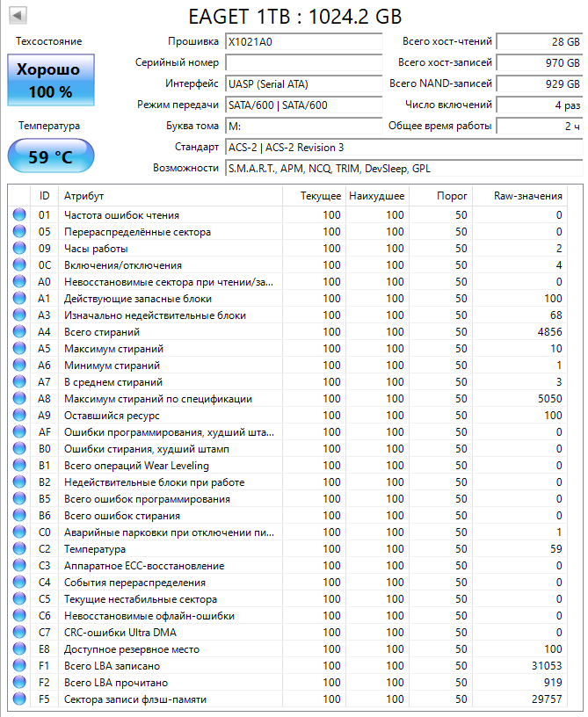Viewport: 588px width, 717px height.
Task: Click status orb for Всего стираний attribute
Action: pos(19,332)
